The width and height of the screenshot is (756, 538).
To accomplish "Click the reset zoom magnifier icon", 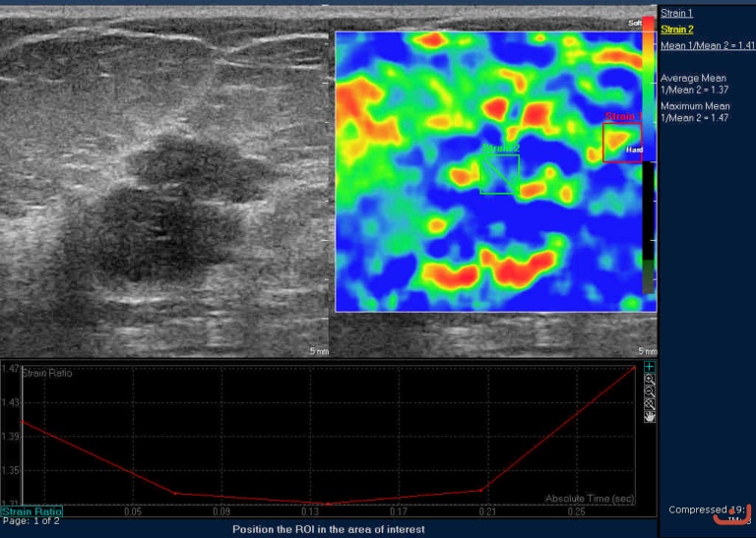I will point(649,403).
